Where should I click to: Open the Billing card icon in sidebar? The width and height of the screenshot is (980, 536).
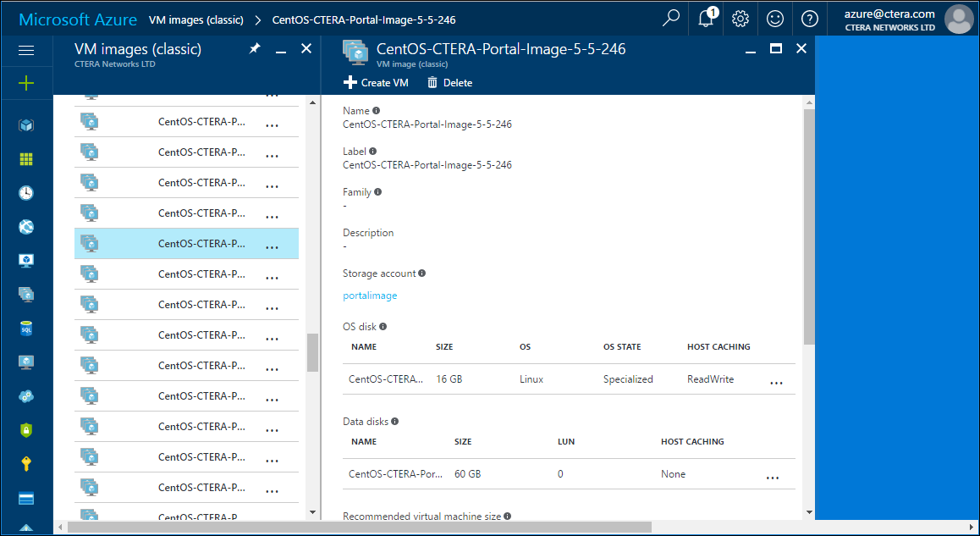pos(26,499)
